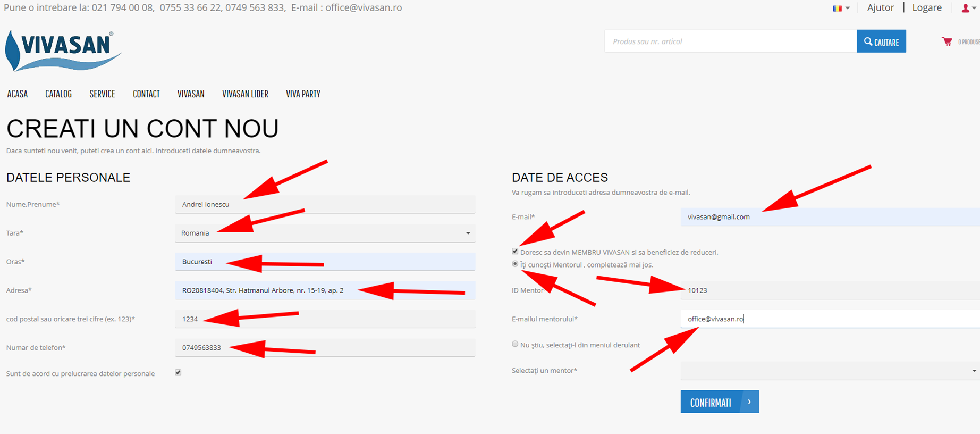Click the E-mailul mentorului field
The image size is (980, 434).
point(830,319)
